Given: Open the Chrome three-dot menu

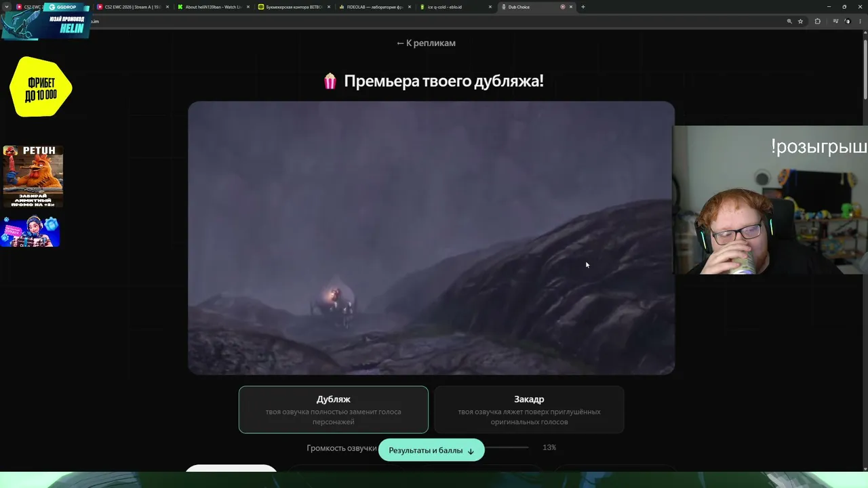Looking at the screenshot, I should click(x=860, y=22).
